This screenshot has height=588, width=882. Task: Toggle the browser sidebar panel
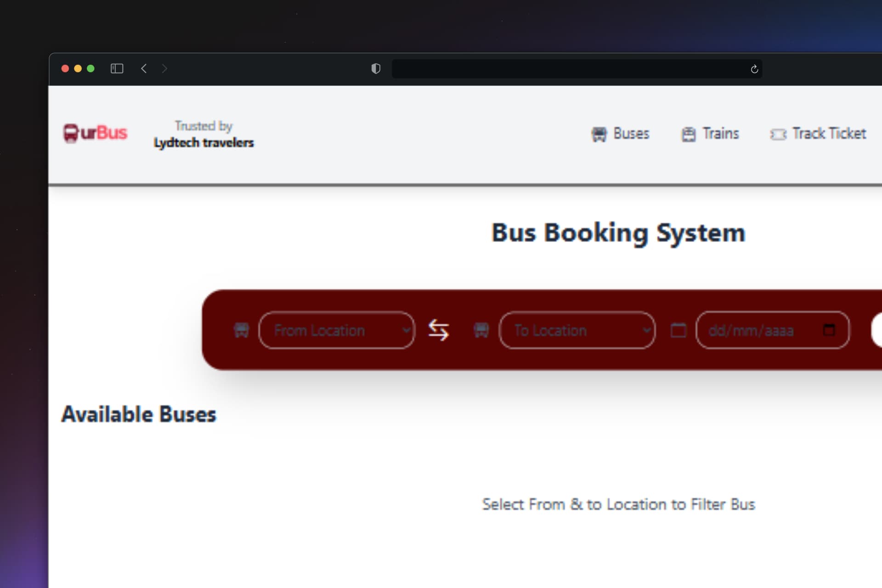(x=117, y=68)
